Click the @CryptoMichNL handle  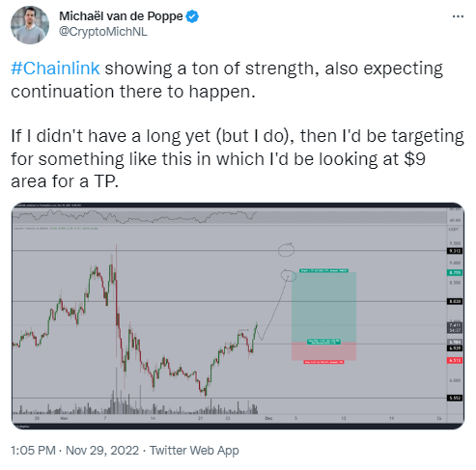coord(103,32)
